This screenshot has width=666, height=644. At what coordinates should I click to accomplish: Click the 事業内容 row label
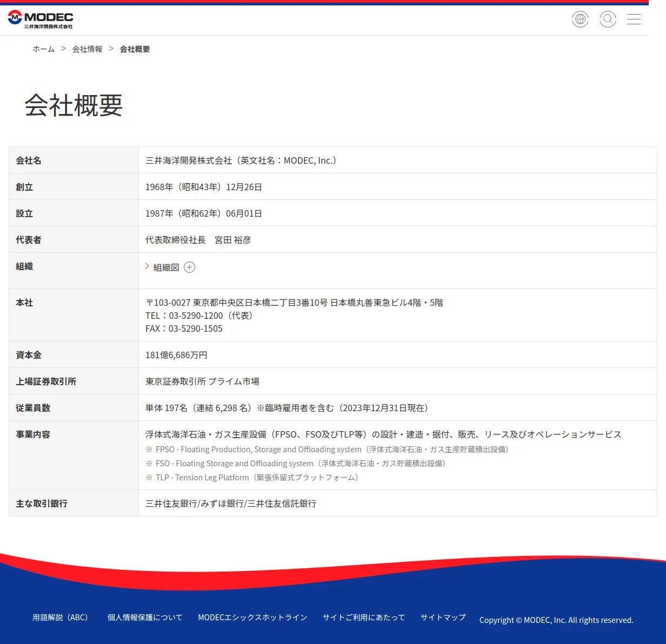click(33, 434)
